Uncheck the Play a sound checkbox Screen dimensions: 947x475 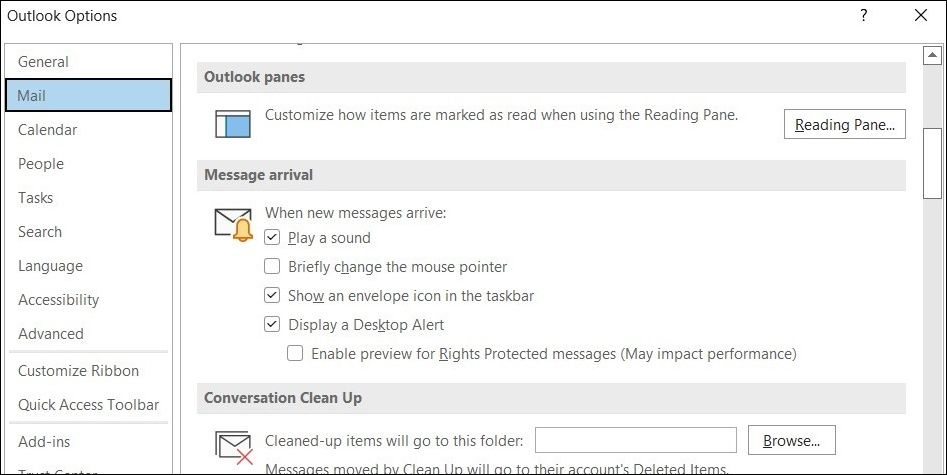click(x=272, y=238)
